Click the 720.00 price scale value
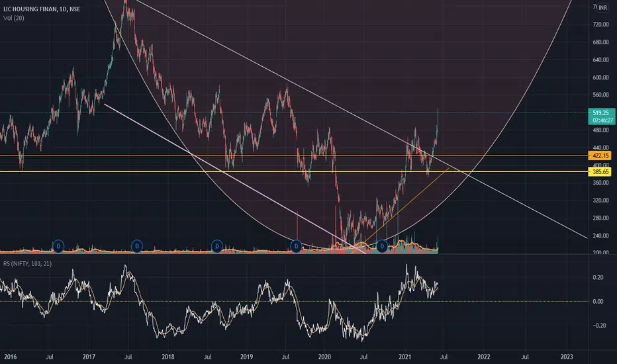 (x=601, y=24)
